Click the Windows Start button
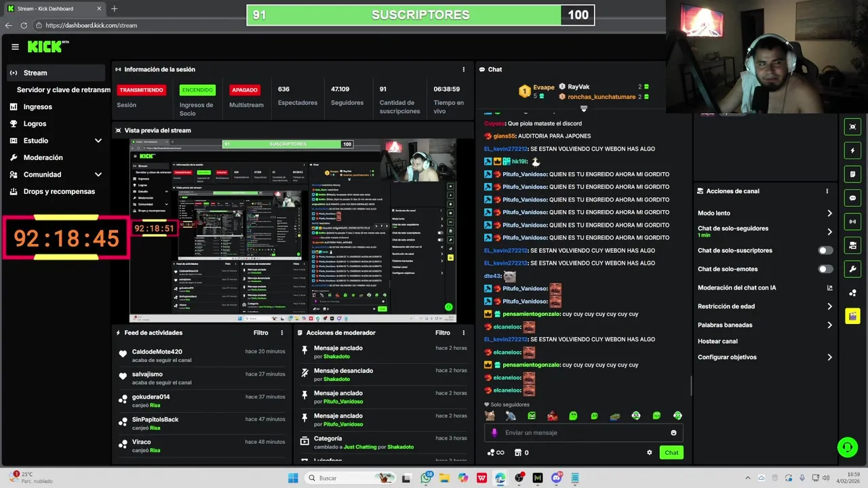The width and height of the screenshot is (868, 488). (x=293, y=478)
